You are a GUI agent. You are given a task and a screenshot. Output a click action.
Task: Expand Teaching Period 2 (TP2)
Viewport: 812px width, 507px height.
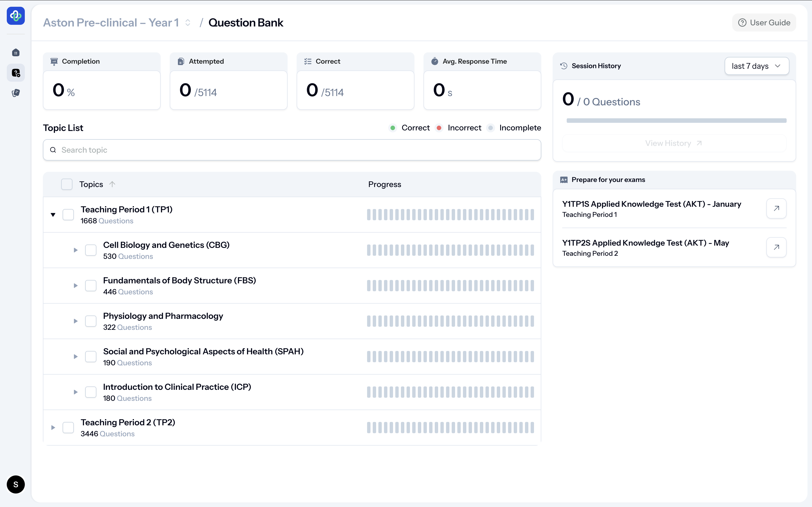[x=53, y=428]
